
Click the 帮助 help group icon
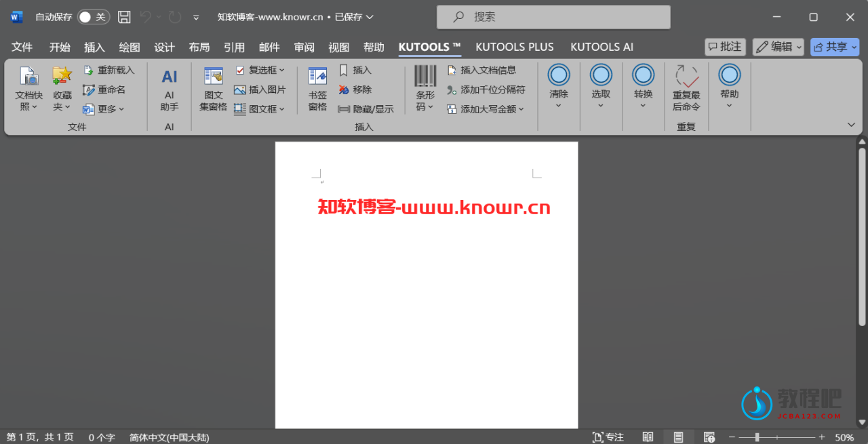(x=730, y=75)
